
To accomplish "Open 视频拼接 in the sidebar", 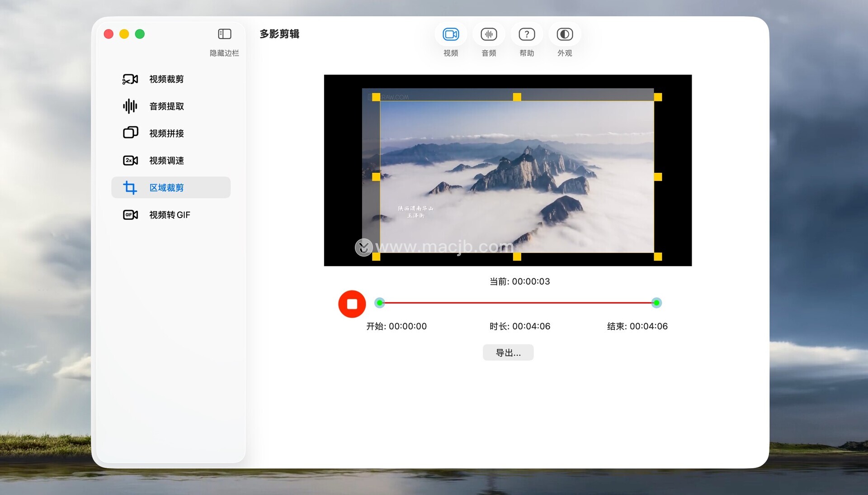I will tap(166, 133).
